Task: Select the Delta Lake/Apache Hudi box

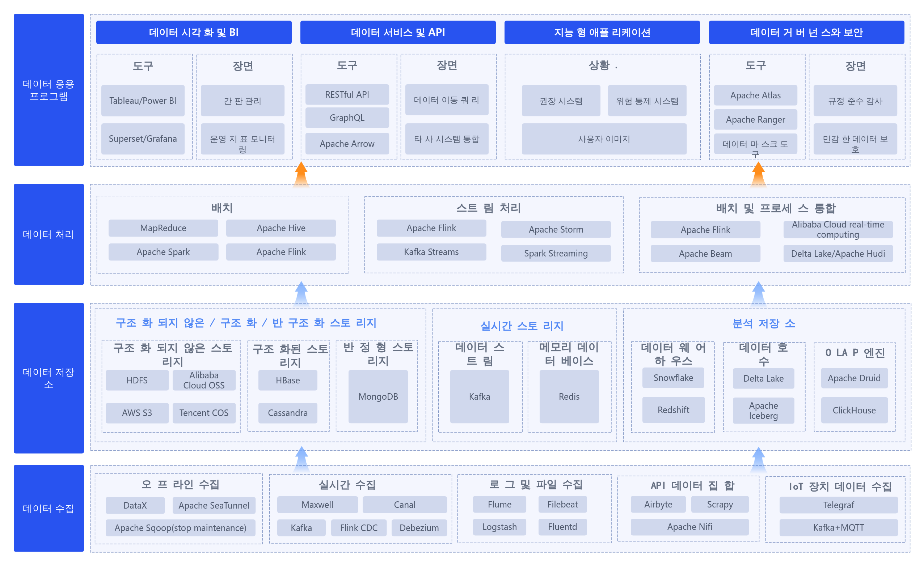Action: coord(838,254)
